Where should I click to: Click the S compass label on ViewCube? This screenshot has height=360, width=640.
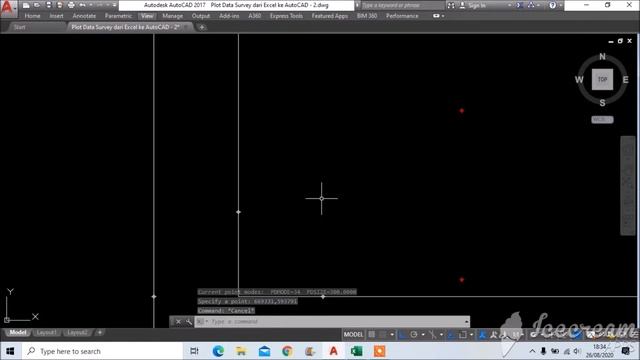click(x=602, y=103)
